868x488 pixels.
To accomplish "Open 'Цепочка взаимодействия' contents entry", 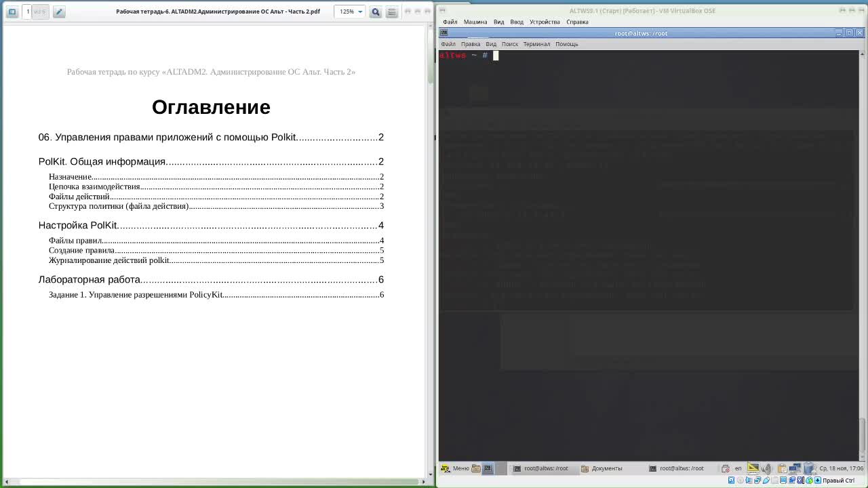I will click(216, 186).
